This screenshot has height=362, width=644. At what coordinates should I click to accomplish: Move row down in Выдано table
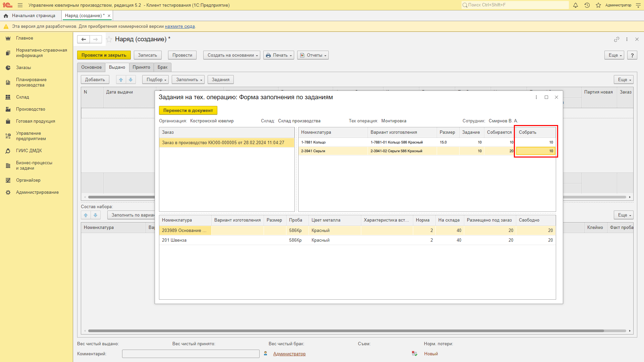(131, 80)
